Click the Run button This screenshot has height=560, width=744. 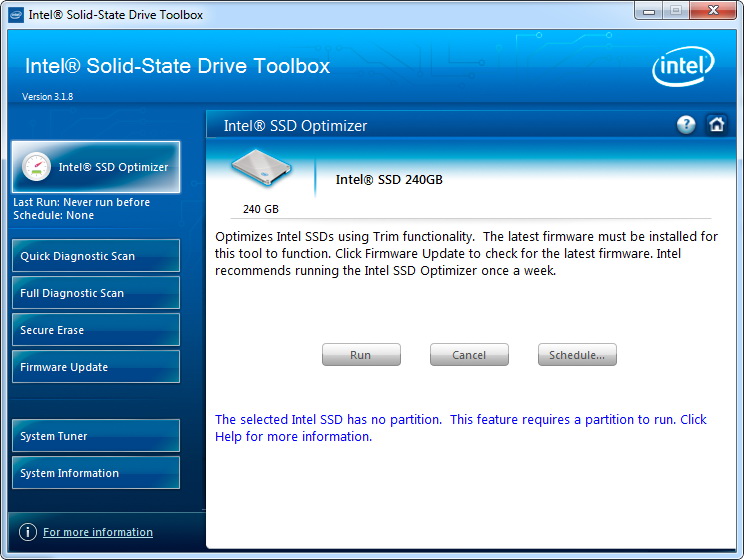(361, 355)
